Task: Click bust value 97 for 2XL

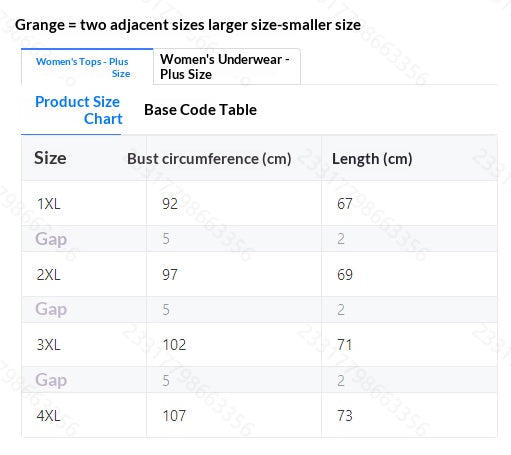Action: [x=170, y=275]
